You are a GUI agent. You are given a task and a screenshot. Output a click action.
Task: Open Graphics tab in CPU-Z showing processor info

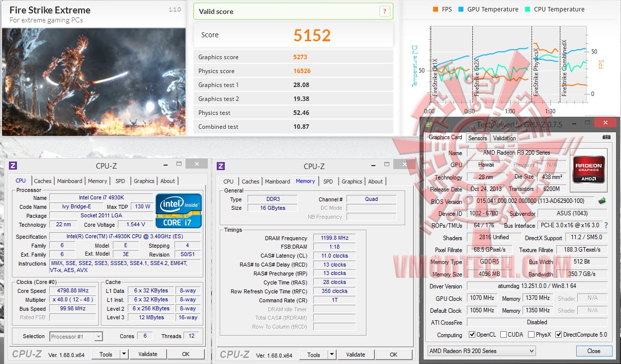(144, 181)
